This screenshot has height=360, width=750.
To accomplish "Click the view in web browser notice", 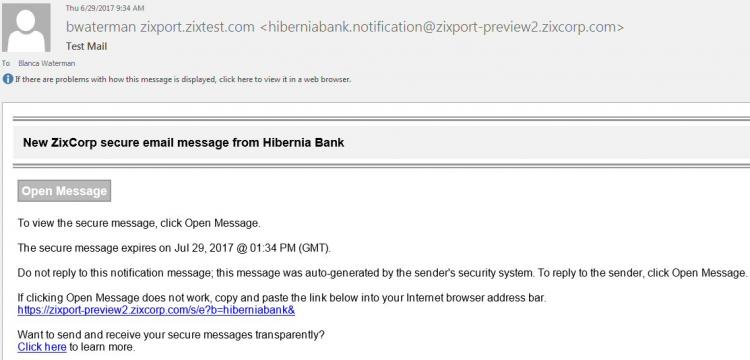I will (183, 79).
